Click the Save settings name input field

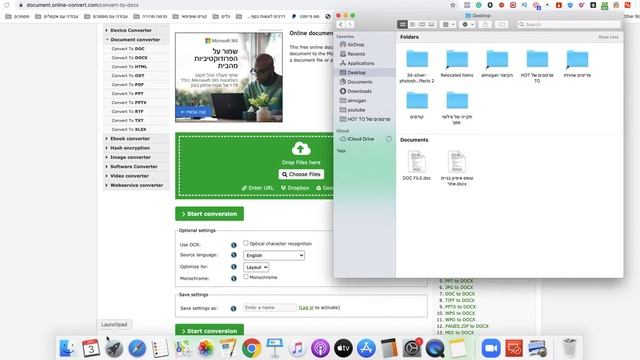point(270,307)
